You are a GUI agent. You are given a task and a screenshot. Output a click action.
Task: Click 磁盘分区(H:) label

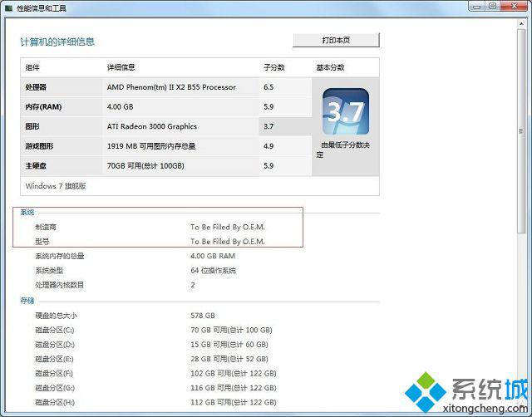55,402
